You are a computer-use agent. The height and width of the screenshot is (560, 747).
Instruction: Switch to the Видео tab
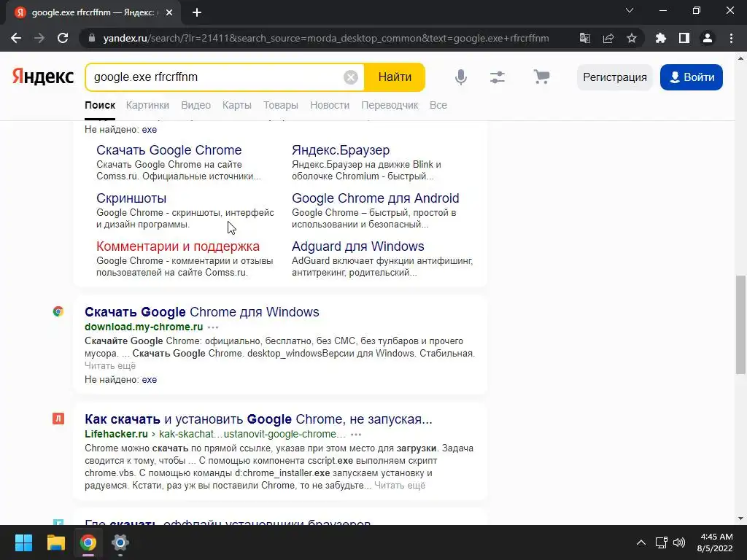(x=196, y=105)
